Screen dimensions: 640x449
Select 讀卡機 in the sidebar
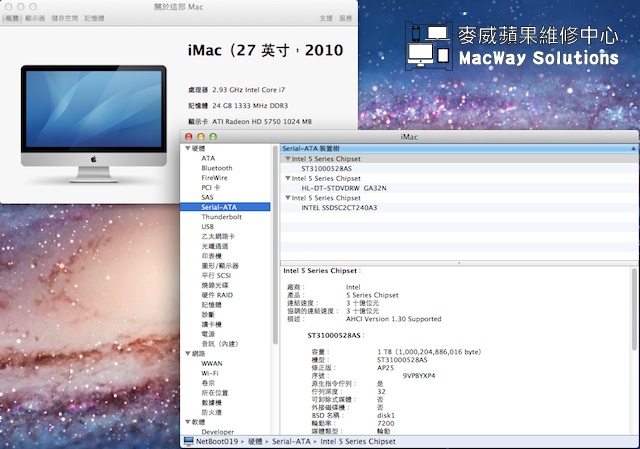[x=211, y=325]
